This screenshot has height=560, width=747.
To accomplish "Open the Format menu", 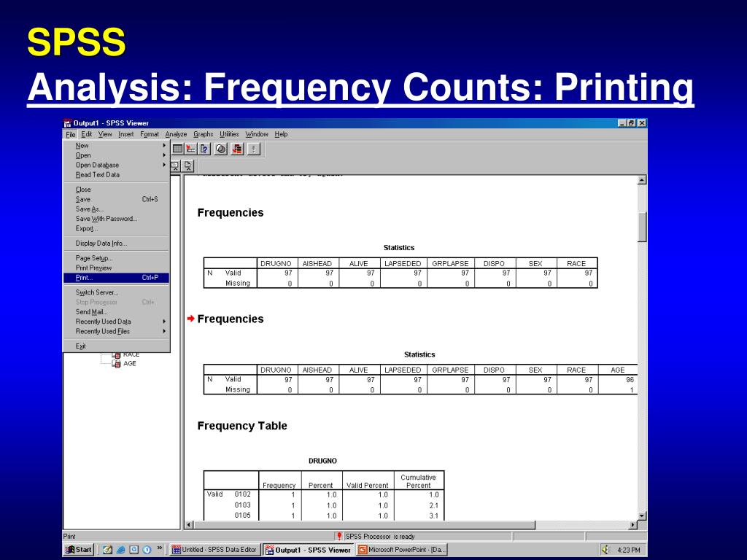I will point(150,134).
